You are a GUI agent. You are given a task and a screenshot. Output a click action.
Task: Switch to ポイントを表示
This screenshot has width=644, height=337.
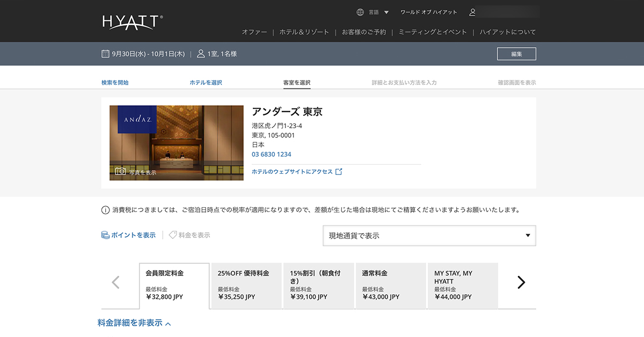(133, 235)
